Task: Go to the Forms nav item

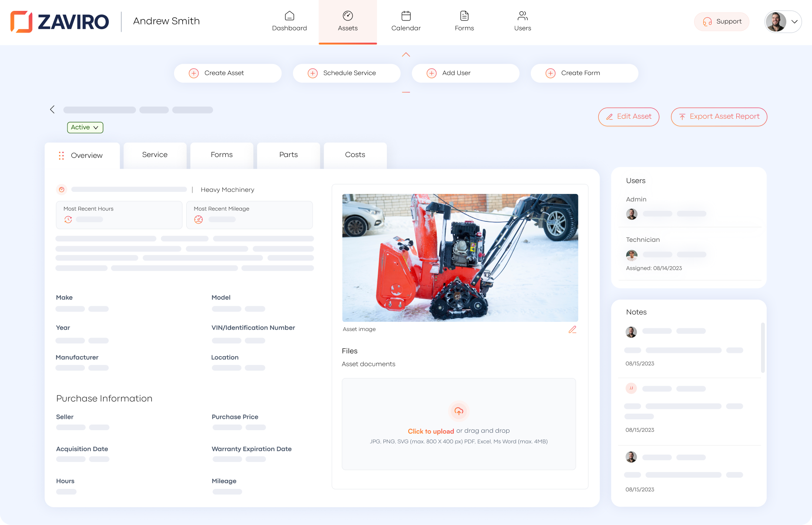Action: (464, 22)
